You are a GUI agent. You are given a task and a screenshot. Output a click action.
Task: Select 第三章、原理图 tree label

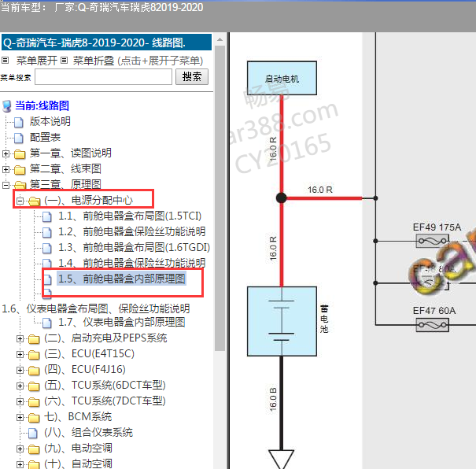pyautogui.click(x=65, y=184)
